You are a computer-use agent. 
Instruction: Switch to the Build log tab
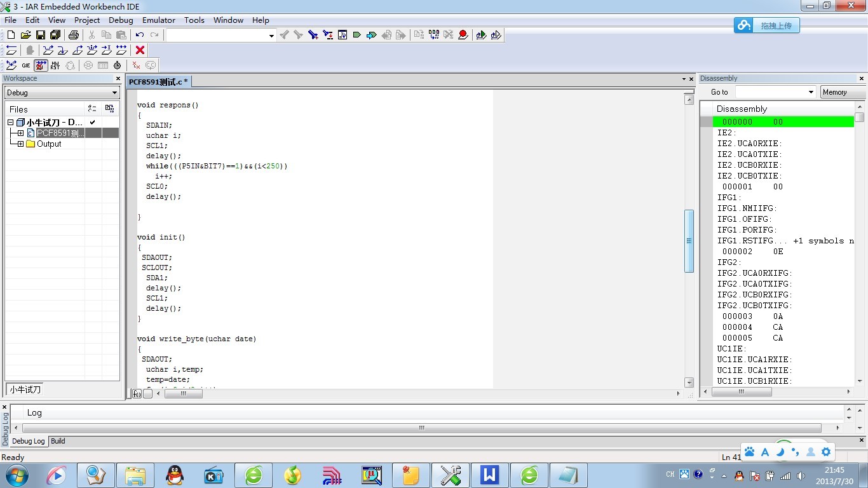coord(58,441)
